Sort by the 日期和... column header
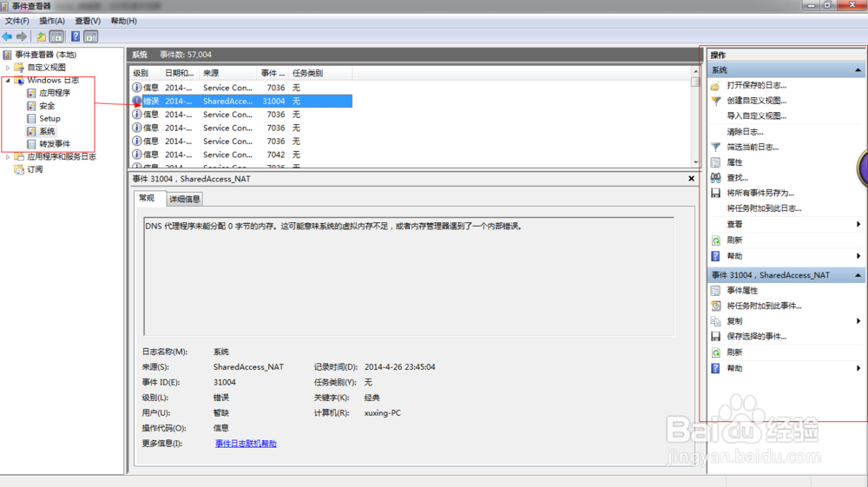Image resolution: width=868 pixels, height=487 pixels. pyautogui.click(x=180, y=73)
